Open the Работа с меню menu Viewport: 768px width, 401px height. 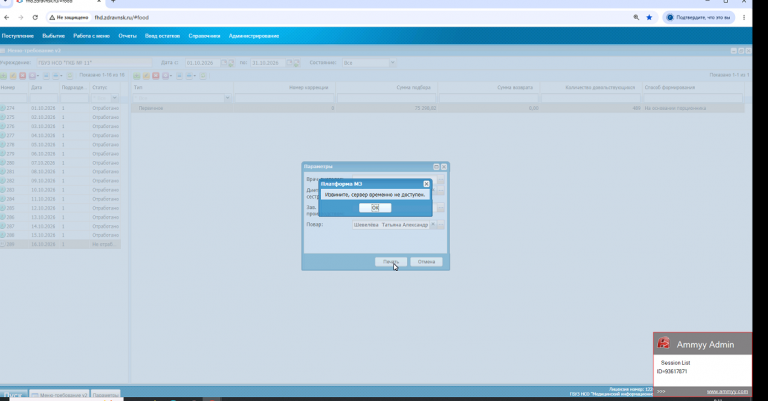click(x=92, y=36)
